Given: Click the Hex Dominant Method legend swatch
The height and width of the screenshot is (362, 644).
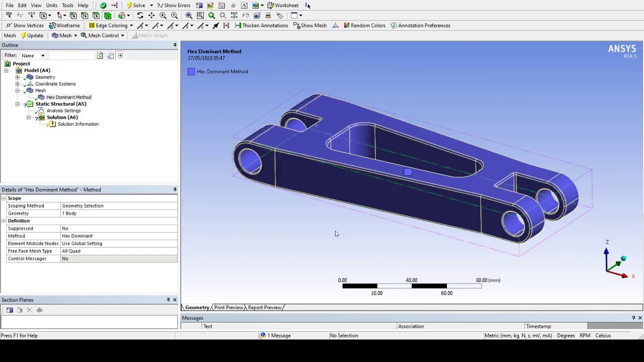Looking at the screenshot, I should tap(191, 72).
